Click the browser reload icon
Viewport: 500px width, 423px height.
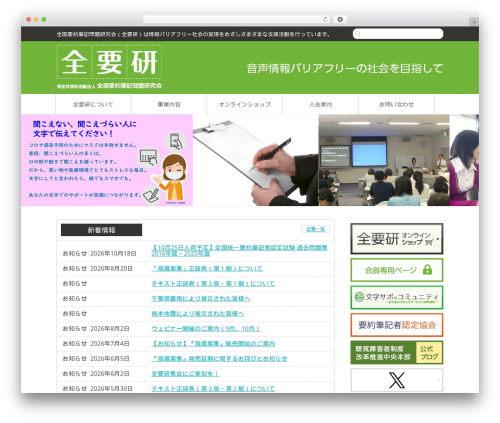point(325,20)
